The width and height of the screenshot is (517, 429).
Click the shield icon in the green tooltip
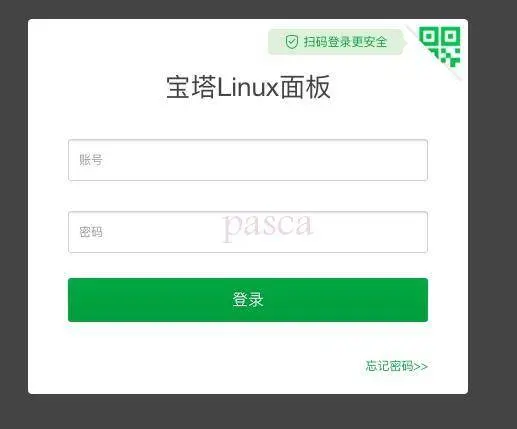tap(292, 42)
